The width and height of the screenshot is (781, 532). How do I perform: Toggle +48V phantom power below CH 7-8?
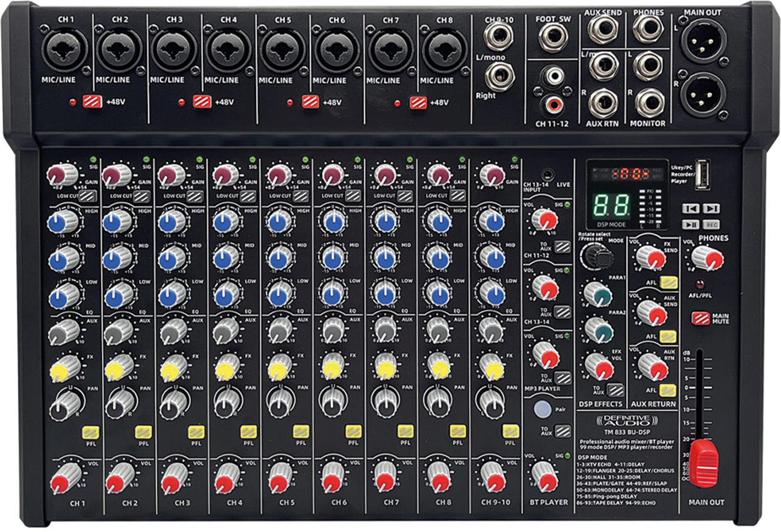pos(418,102)
